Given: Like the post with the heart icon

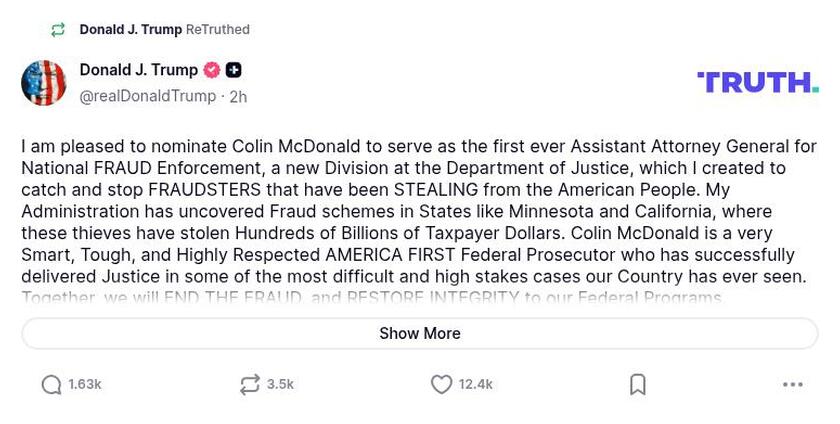Looking at the screenshot, I should pos(441,385).
